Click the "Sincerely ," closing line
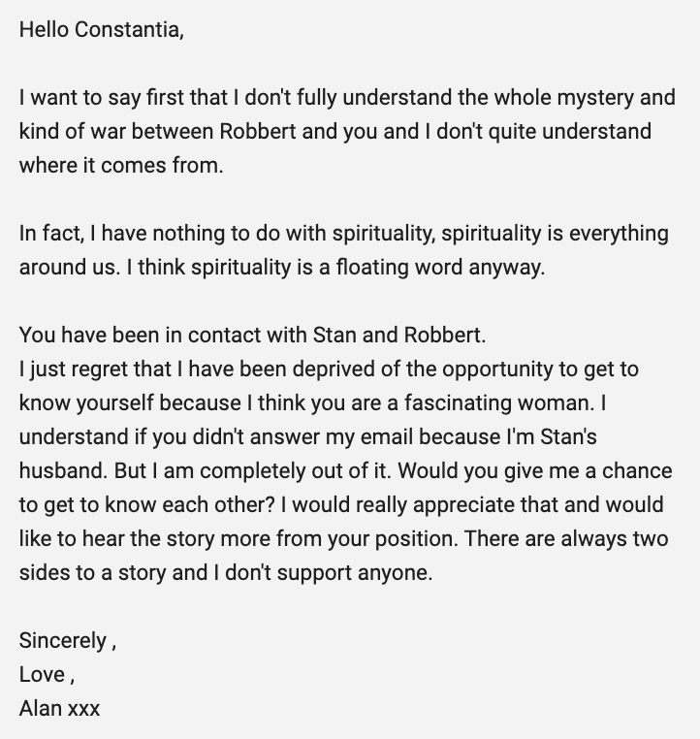This screenshot has height=739, width=700. click(67, 641)
